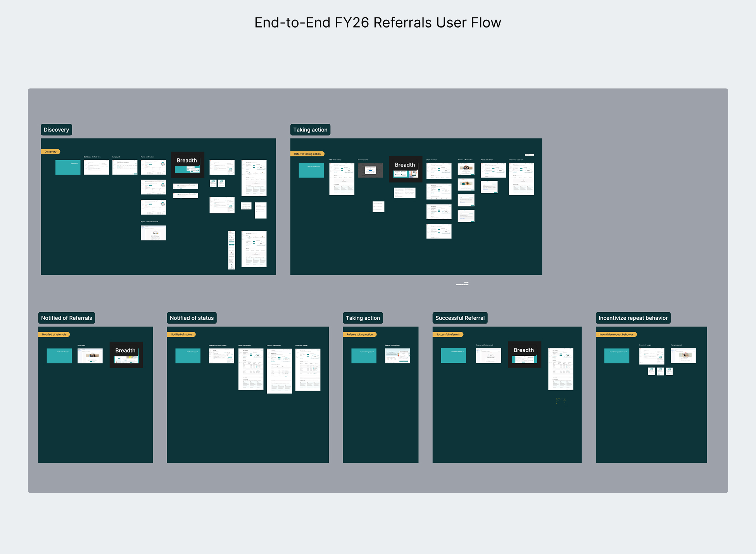Select the Run payroll frame thumbnail

[x=125, y=167]
